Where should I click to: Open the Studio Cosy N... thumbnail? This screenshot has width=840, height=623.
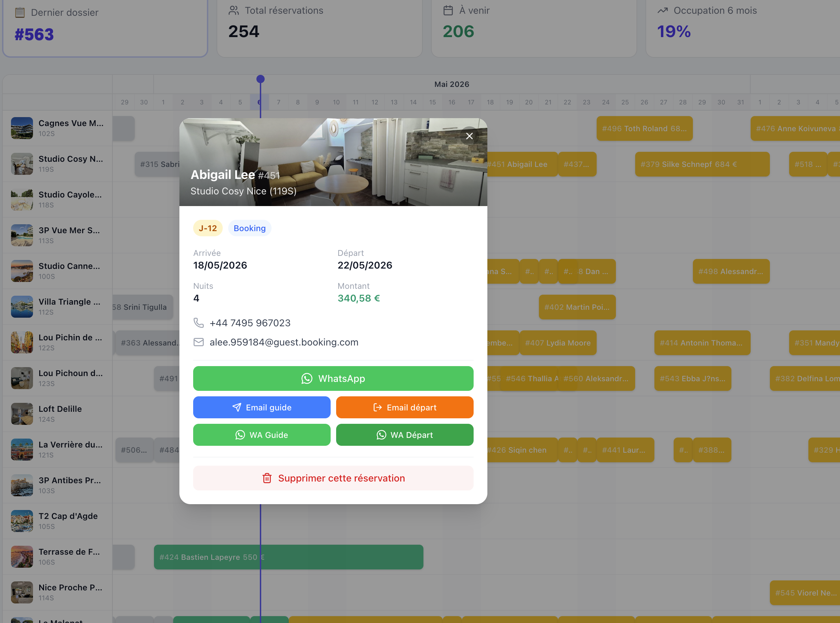(22, 164)
